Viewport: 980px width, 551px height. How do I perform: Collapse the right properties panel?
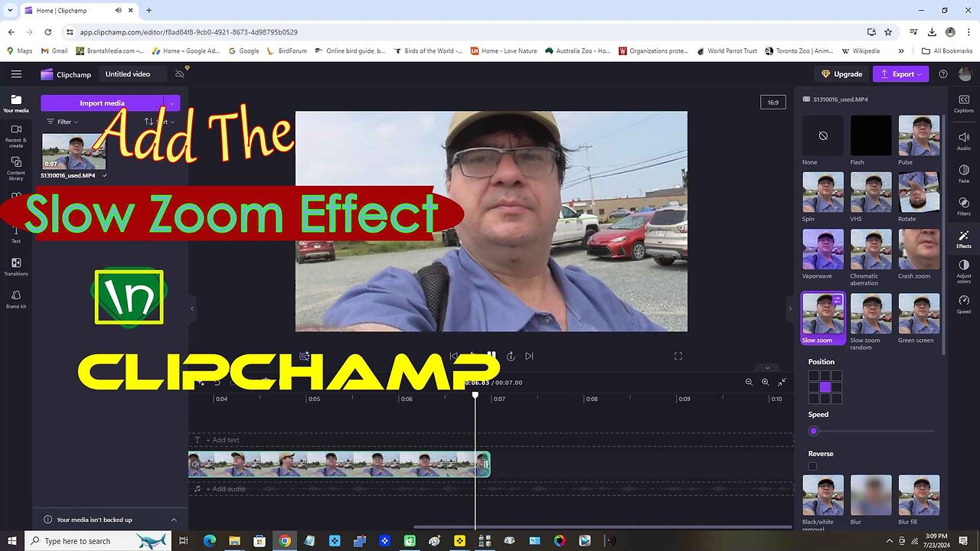(x=790, y=308)
